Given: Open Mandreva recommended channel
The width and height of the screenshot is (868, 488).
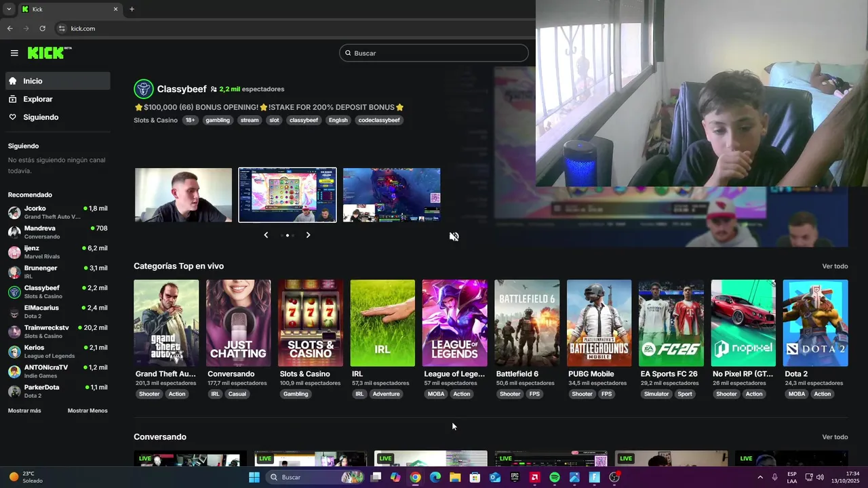Looking at the screenshot, I should 58,232.
